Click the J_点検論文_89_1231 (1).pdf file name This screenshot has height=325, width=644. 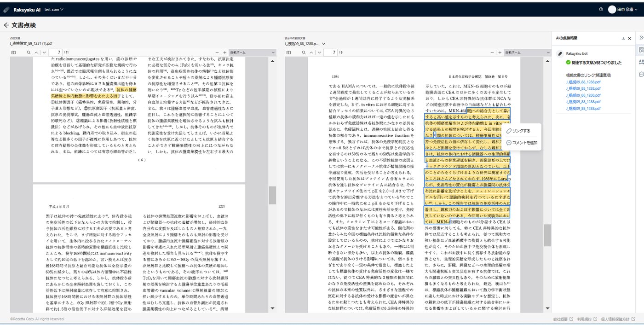coord(30,44)
